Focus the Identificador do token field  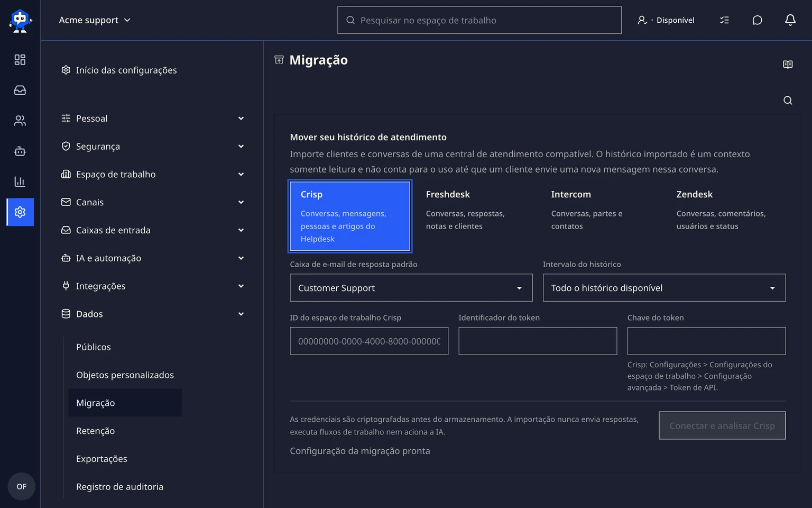coord(538,341)
